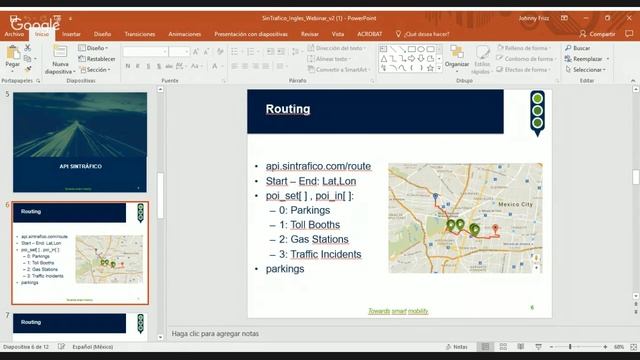This screenshot has width=640, height=360.
Task: Select the oval shape in shapes gallery
Action: 421,49
